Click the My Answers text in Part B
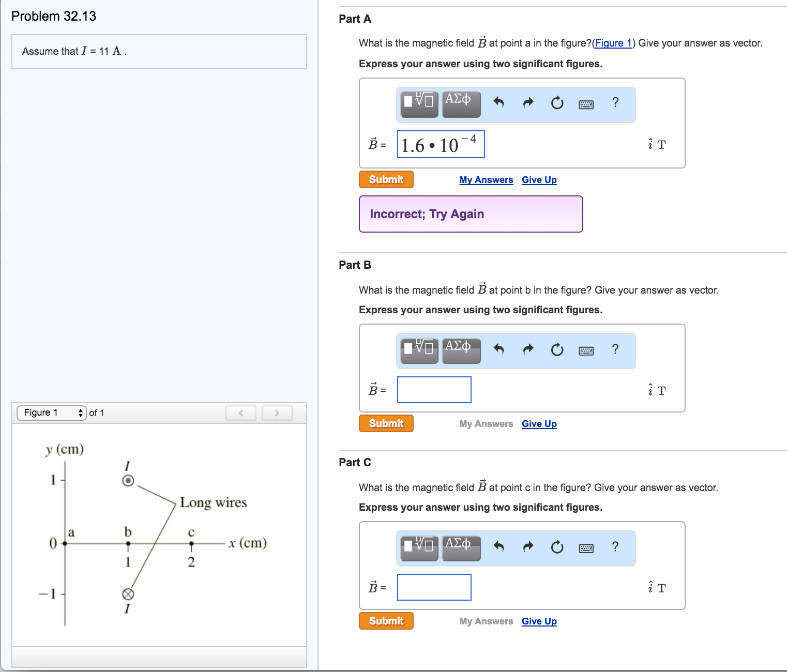787x672 pixels. pyautogui.click(x=486, y=424)
